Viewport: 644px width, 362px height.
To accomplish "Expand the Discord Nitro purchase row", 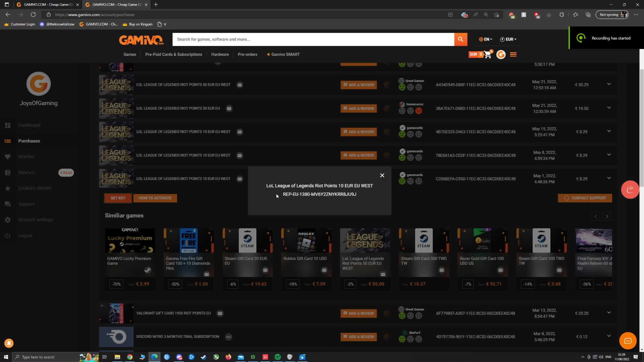I will click(x=609, y=336).
